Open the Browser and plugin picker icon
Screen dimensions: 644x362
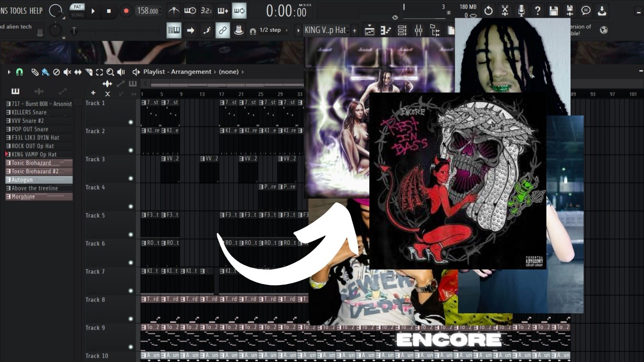(x=435, y=31)
